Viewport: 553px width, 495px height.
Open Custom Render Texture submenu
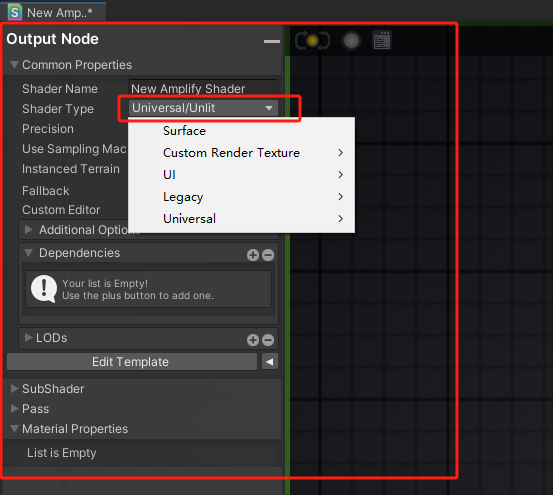click(242, 153)
